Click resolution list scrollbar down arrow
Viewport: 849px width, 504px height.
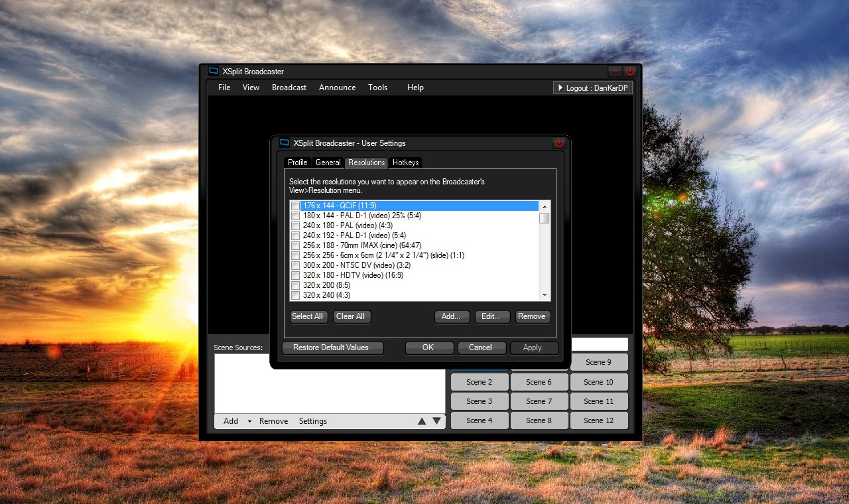tap(545, 295)
